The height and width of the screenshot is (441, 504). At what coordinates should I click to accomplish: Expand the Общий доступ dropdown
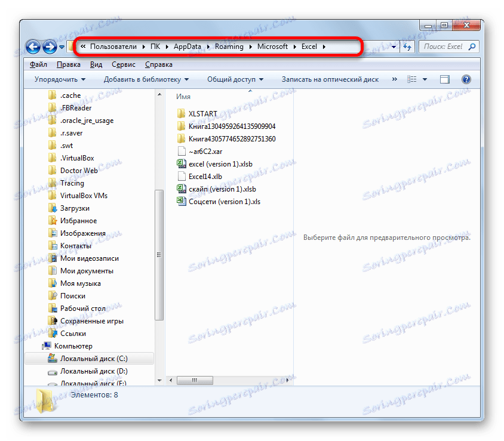[x=235, y=79]
